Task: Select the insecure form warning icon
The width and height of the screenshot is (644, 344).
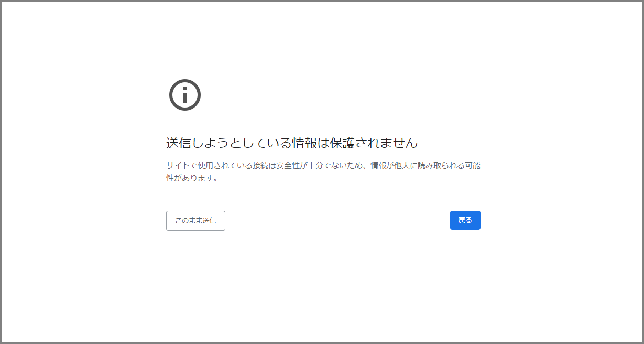Action: (185, 95)
